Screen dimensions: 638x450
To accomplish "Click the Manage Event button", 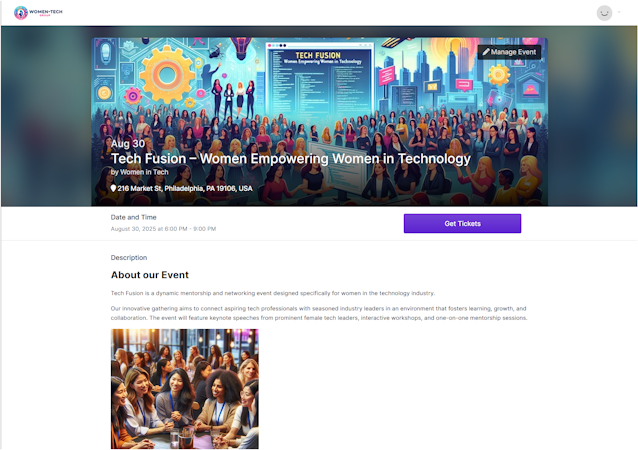I will coord(509,52).
